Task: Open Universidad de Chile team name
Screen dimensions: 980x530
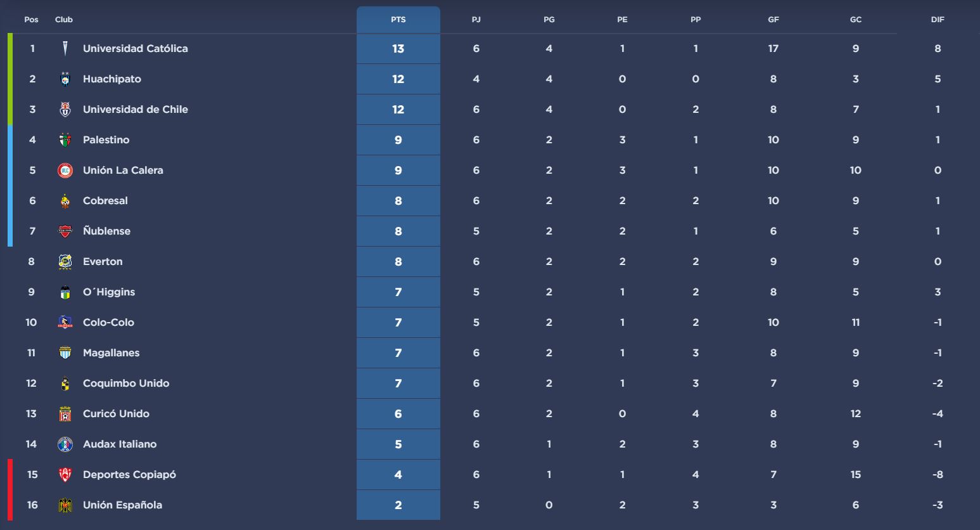Action: (136, 110)
